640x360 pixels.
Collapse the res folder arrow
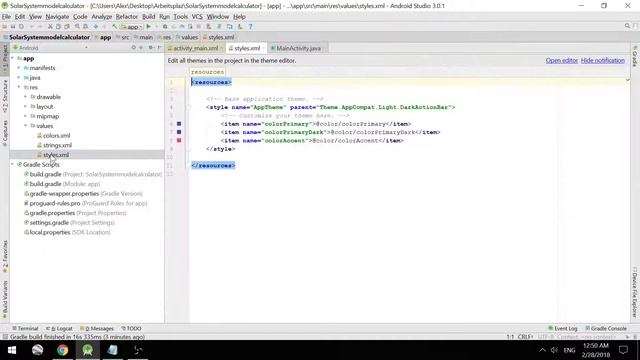click(19, 87)
